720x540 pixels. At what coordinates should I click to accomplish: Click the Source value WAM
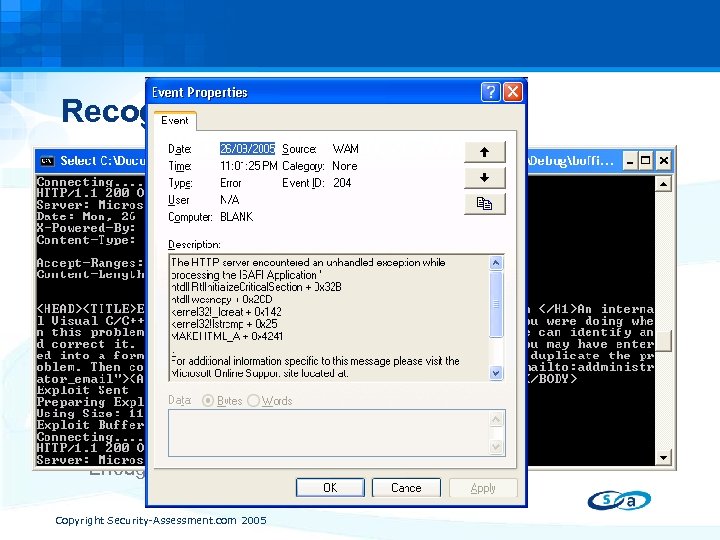345,149
